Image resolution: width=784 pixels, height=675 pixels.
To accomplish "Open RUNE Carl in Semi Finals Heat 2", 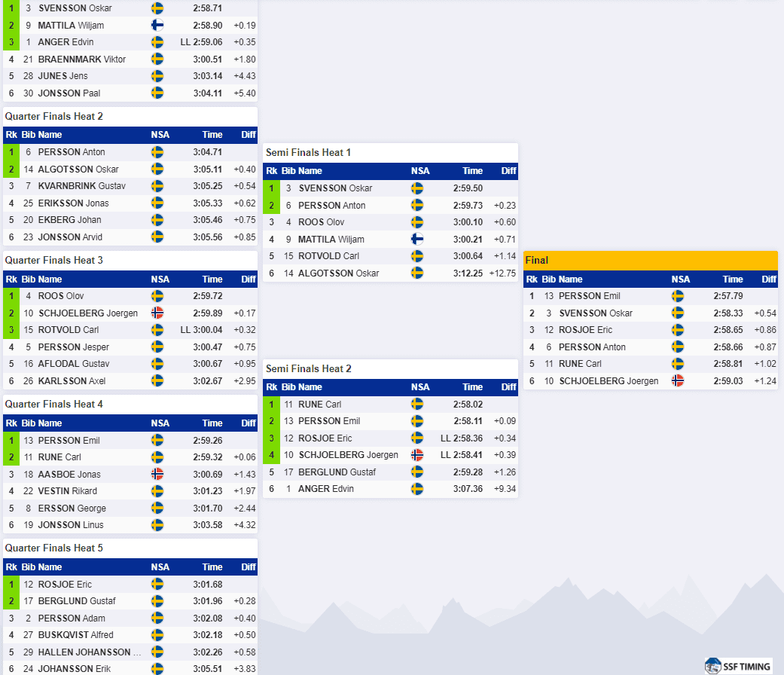I will point(319,404).
